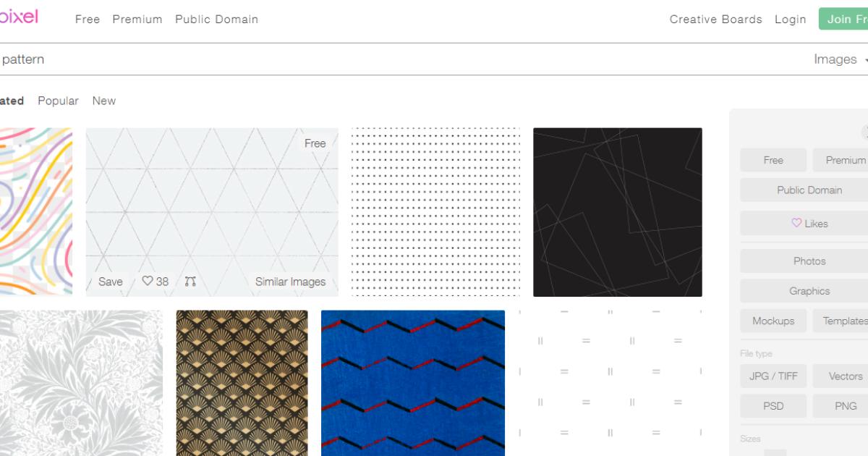Filter by Mockups

[x=773, y=321]
